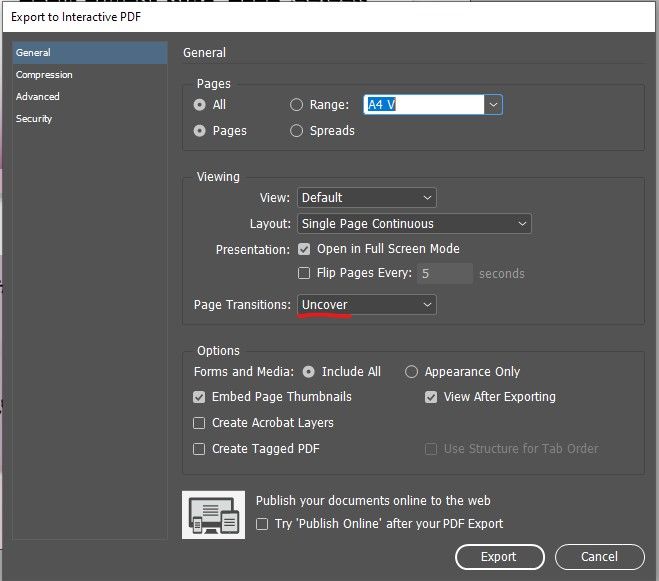Image resolution: width=659 pixels, height=581 pixels.
Task: Click the Publish Online devices icon
Action: pos(214,515)
